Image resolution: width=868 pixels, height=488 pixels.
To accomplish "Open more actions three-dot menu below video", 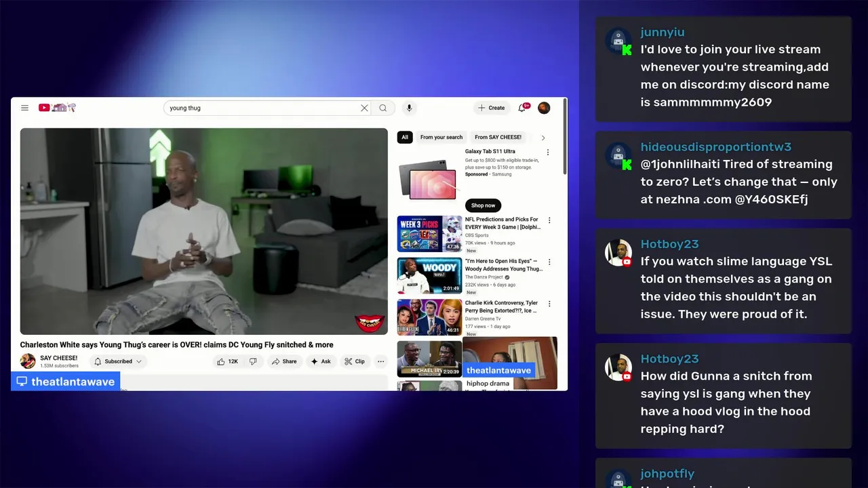I will (380, 361).
